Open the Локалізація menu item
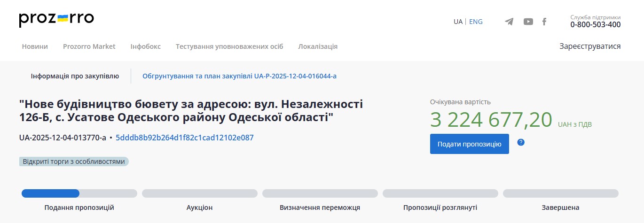Screen dimensions: 644x223 pyautogui.click(x=318, y=46)
